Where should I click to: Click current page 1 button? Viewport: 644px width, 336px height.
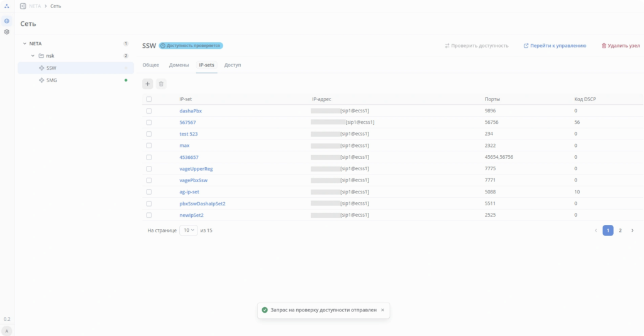pyautogui.click(x=608, y=230)
